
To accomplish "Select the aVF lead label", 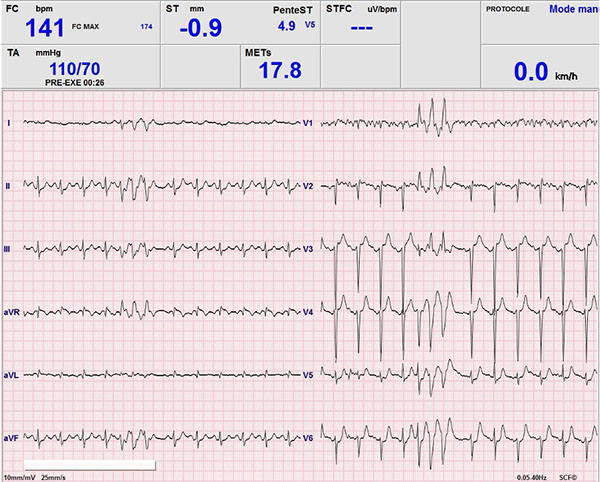I will [12, 438].
